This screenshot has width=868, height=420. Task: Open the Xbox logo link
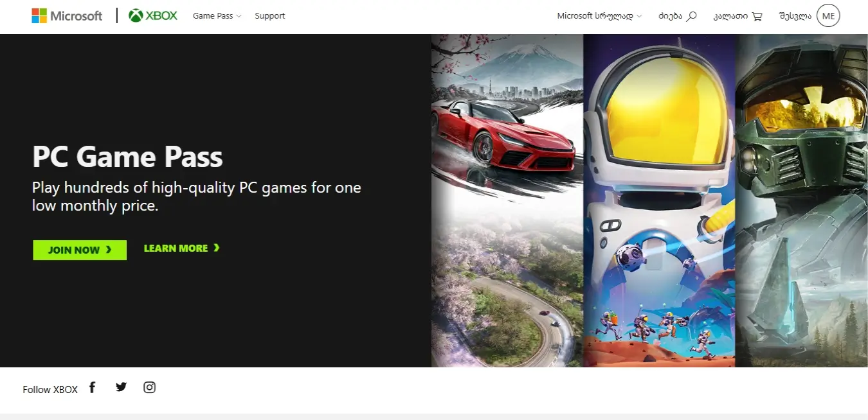(x=153, y=15)
